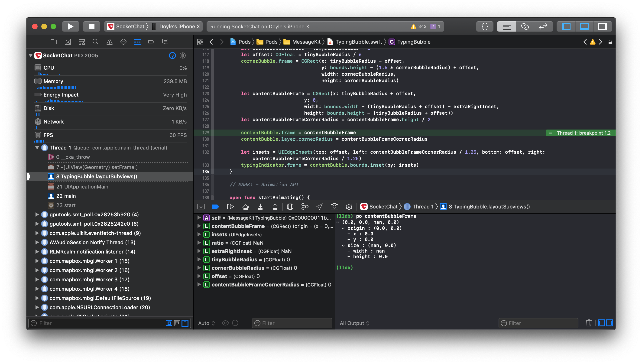Clear the console with the trash icon
The image size is (642, 364).
(589, 323)
